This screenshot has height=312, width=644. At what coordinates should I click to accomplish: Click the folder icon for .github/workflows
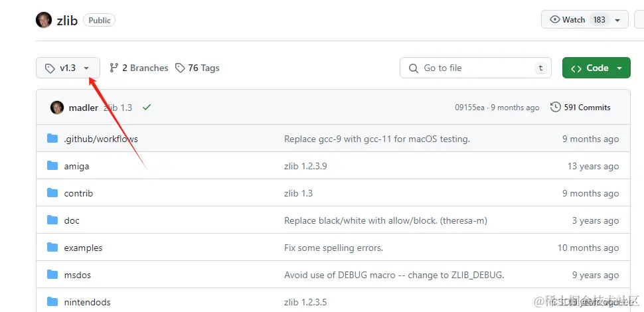click(52, 138)
